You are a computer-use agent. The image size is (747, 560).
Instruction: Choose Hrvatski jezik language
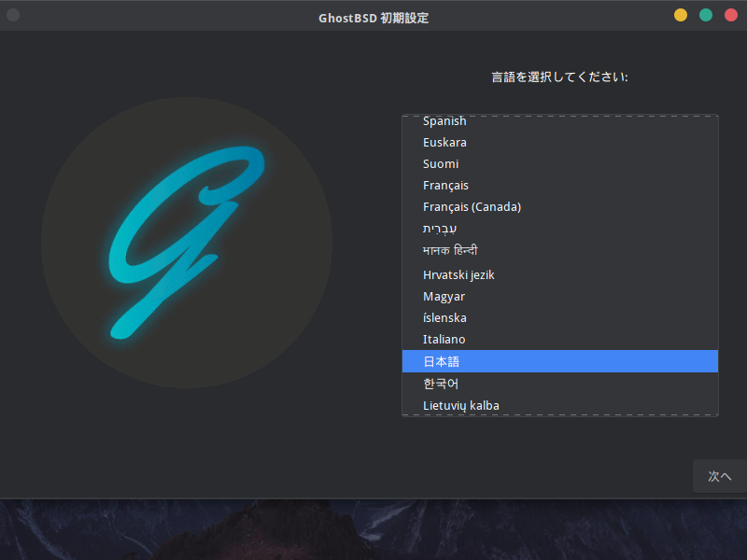tap(559, 274)
